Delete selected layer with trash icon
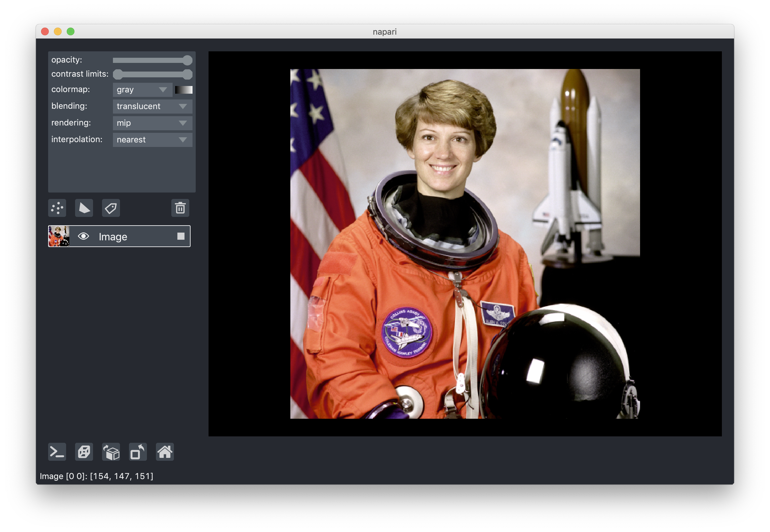This screenshot has height=532, width=770. pos(180,208)
